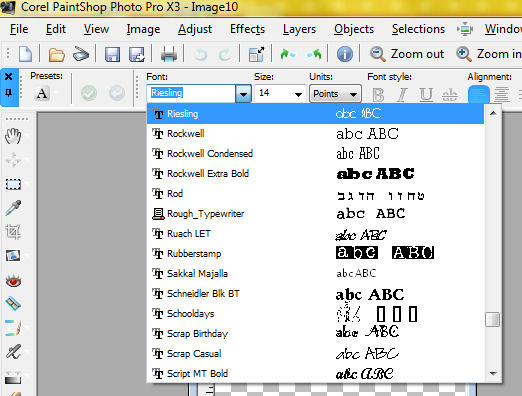Select the Dropper tool

pos(13,208)
